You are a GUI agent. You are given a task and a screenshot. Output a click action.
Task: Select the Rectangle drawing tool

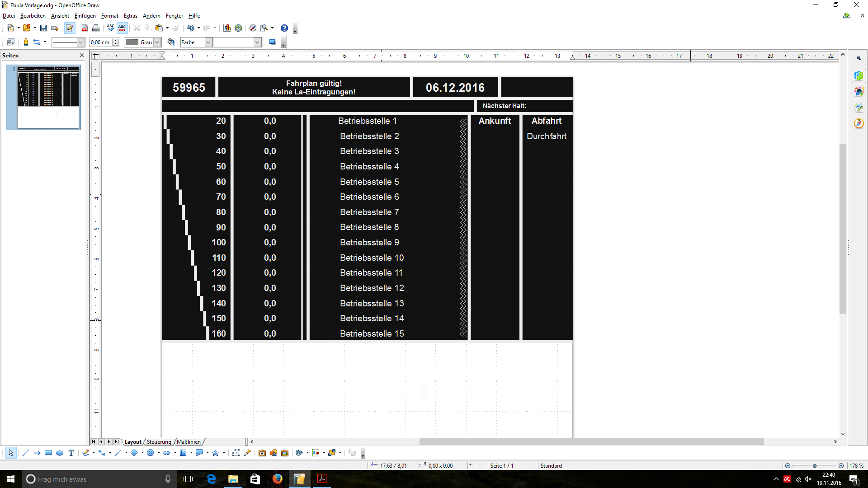(48, 453)
